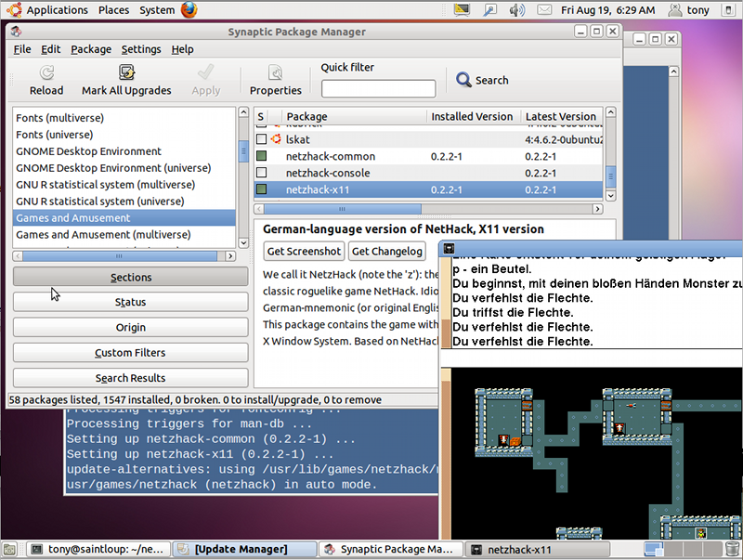The image size is (743, 560).
Task: Switch to the tony@saintloup terminal taskbar item
Action: coord(98,549)
